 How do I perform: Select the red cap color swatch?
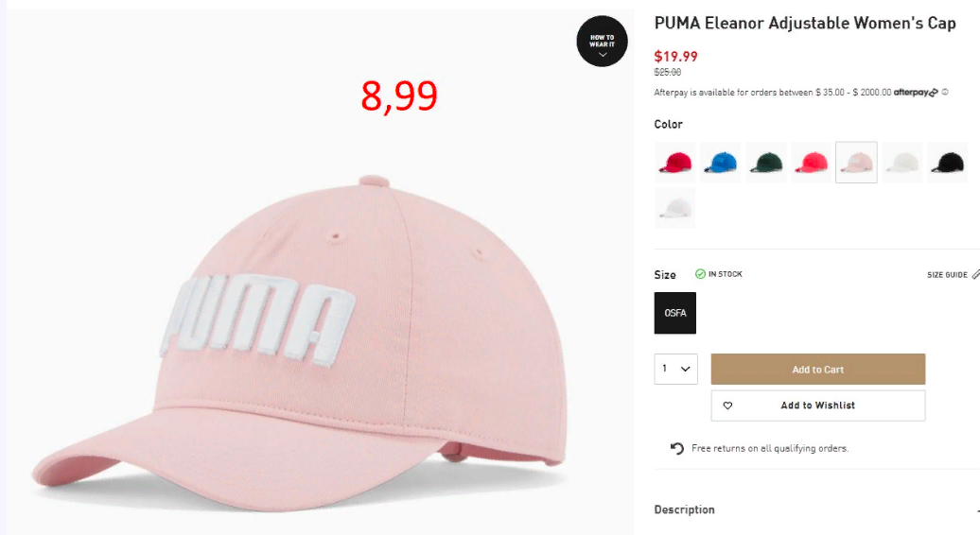[x=675, y=163]
